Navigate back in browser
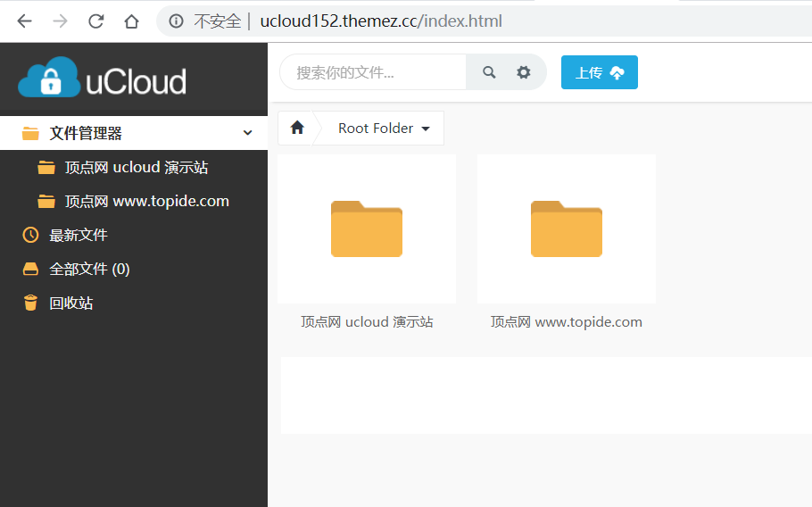 (24, 21)
